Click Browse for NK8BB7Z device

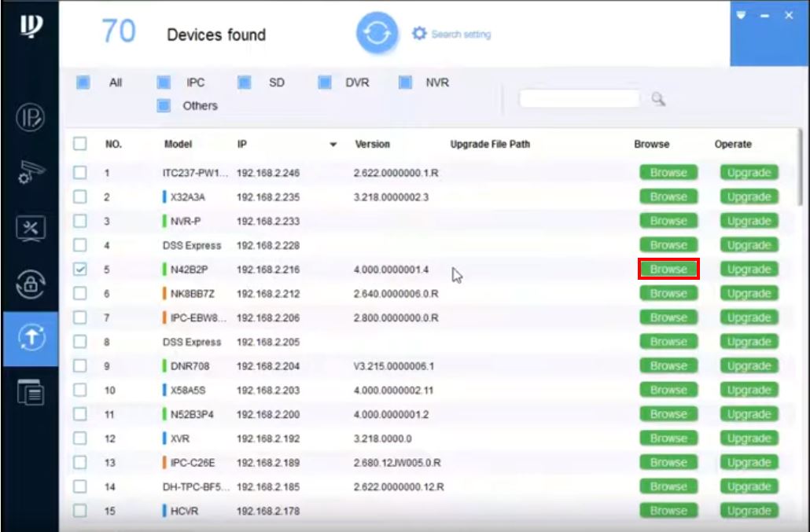coord(668,294)
